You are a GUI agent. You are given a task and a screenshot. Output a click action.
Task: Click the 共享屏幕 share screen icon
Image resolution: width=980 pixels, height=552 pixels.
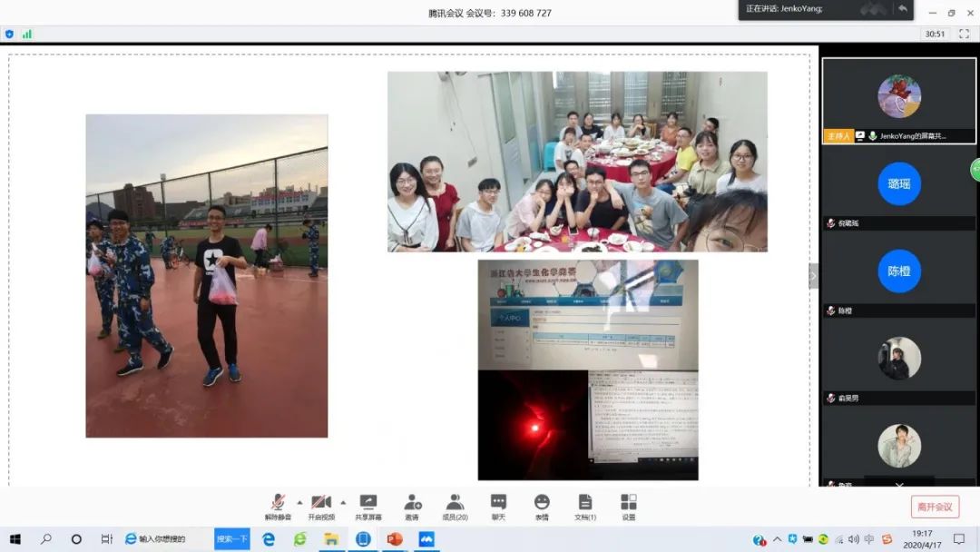click(367, 506)
